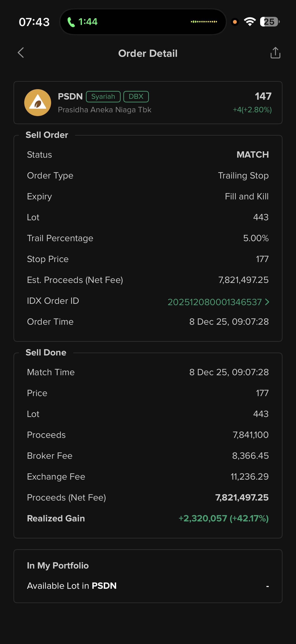Tap the Proceeds (Net Fee) value
This screenshot has width=296, height=644.
[242, 498]
